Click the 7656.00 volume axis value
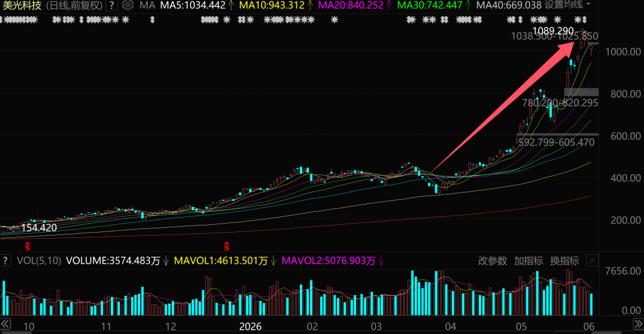 coord(623,271)
